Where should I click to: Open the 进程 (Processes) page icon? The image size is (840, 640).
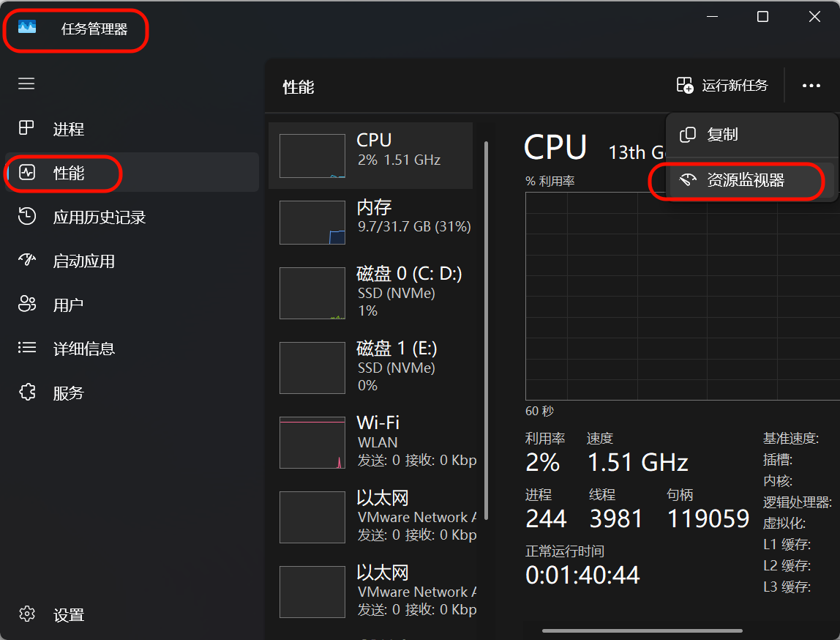pyautogui.click(x=26, y=129)
